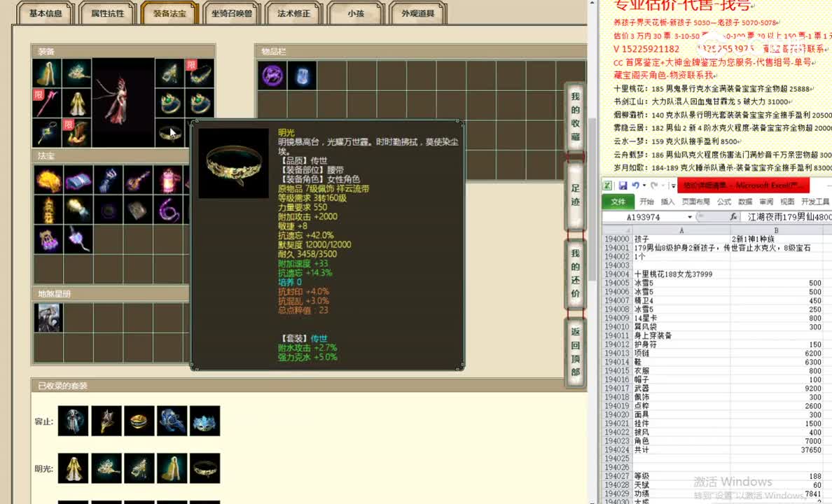Switch to the Excel 开始 ribbon tab

click(x=646, y=202)
